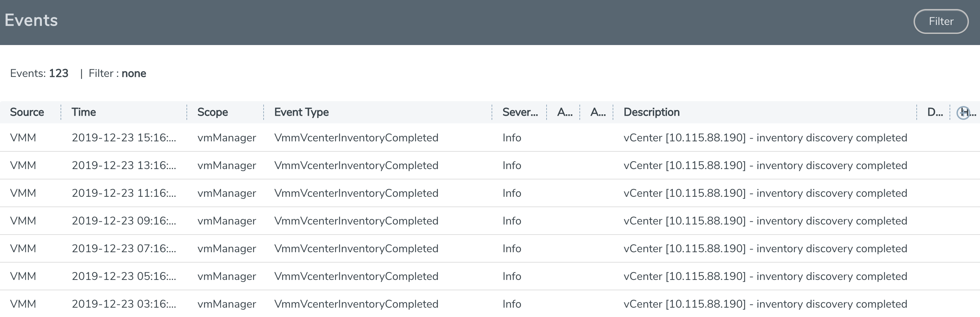Select the time cell 2019-12-23 09:16
The height and width of the screenshot is (317, 980).
(x=124, y=221)
